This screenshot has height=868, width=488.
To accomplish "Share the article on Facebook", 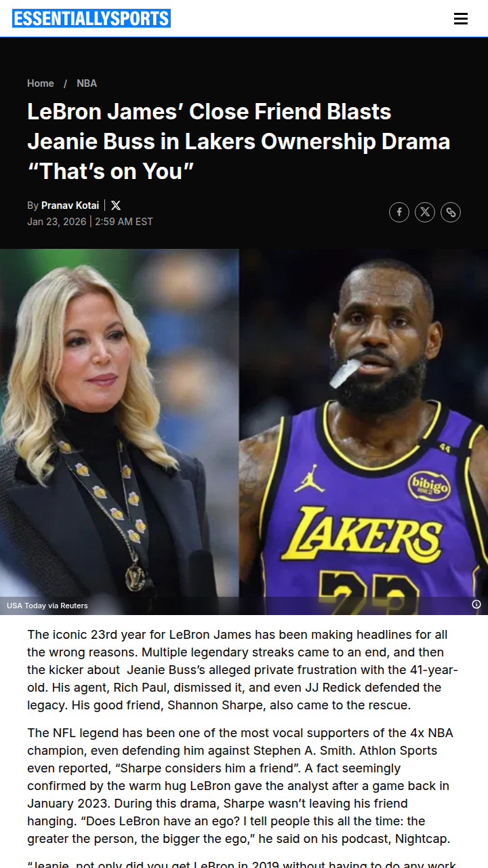I will [x=399, y=212].
